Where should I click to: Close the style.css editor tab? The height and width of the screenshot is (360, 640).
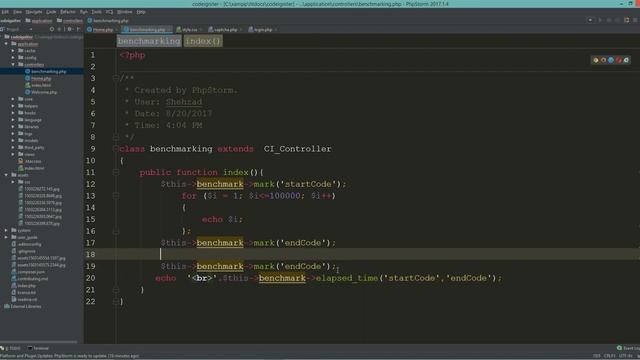(200, 29)
